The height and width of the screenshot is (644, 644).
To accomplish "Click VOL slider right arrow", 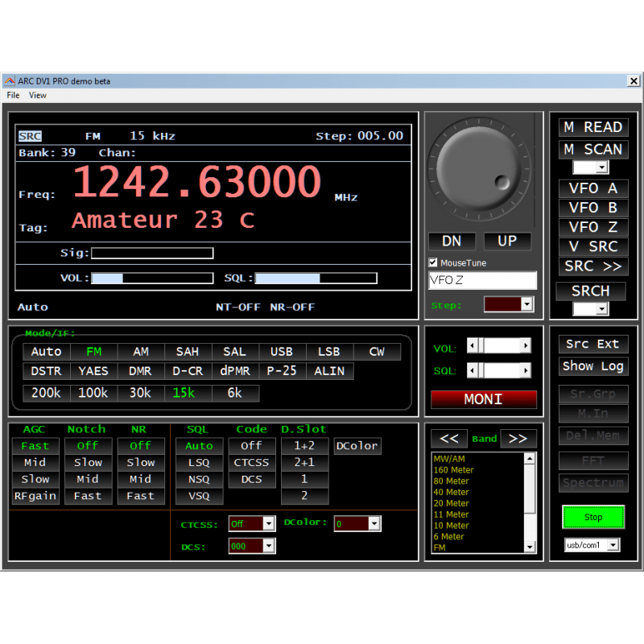I will [x=526, y=345].
